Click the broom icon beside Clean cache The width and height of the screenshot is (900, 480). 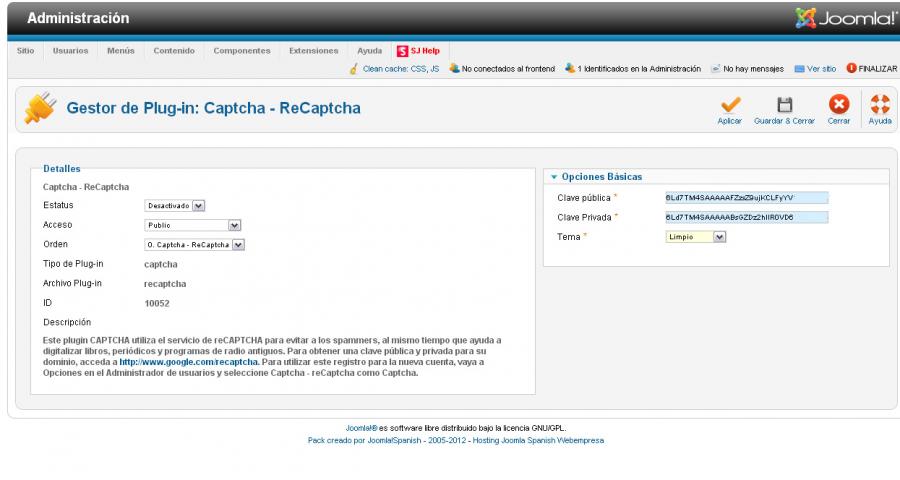tap(354, 69)
